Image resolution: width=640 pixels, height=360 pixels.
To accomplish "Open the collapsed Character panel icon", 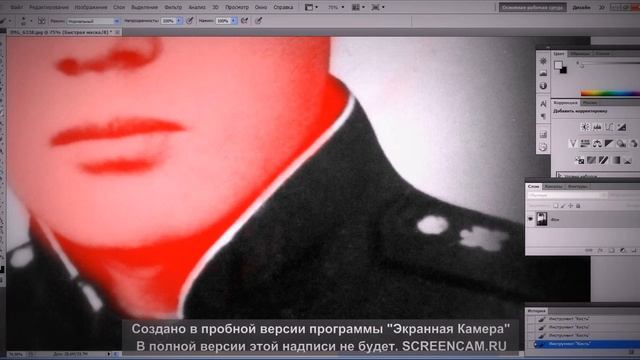I will pos(543,104).
